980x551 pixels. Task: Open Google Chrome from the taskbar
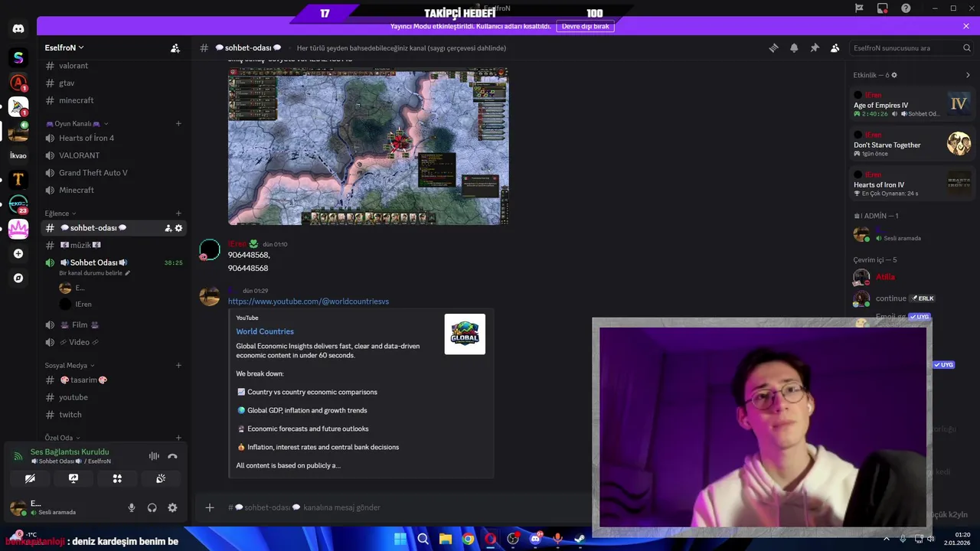[468, 539]
